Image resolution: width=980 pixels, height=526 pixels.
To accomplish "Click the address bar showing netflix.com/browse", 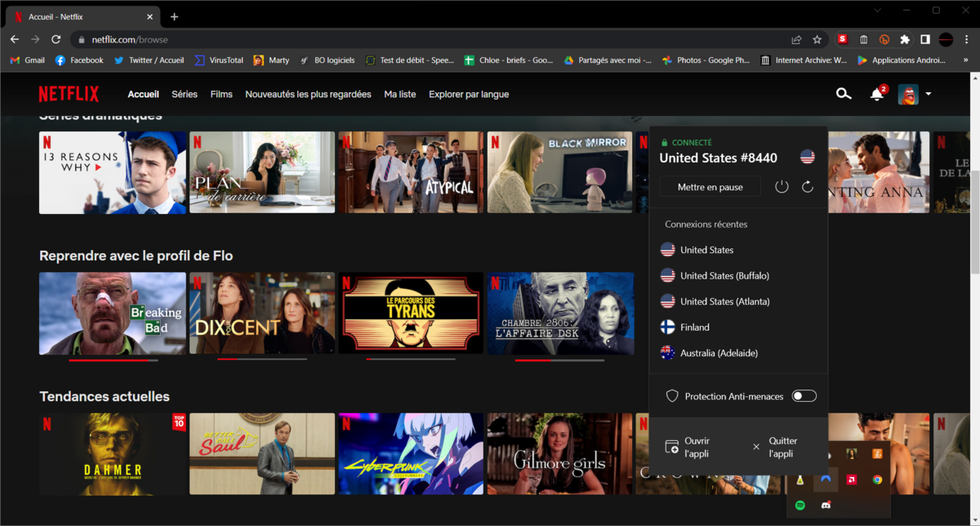I will point(449,39).
